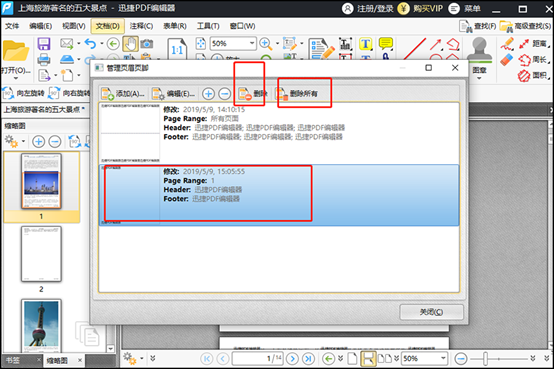Click the Add header/footer icon
The width and height of the screenshot is (554, 369).
[107, 94]
